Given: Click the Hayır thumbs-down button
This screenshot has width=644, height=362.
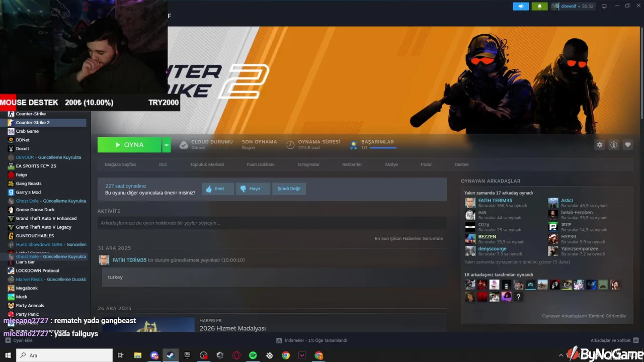Looking at the screenshot, I should point(253,189).
